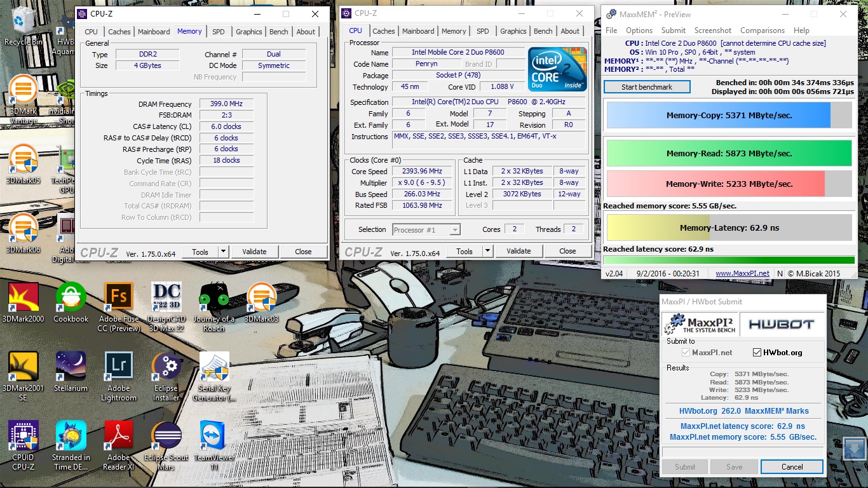Click the Specification field in CPU-Z
This screenshot has height=488, width=868.
[x=489, y=102]
